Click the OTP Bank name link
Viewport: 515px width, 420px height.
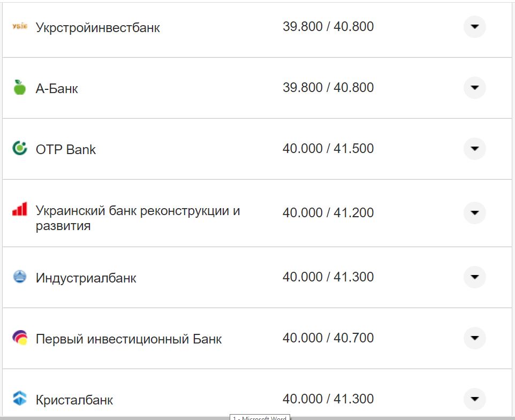click(65, 149)
